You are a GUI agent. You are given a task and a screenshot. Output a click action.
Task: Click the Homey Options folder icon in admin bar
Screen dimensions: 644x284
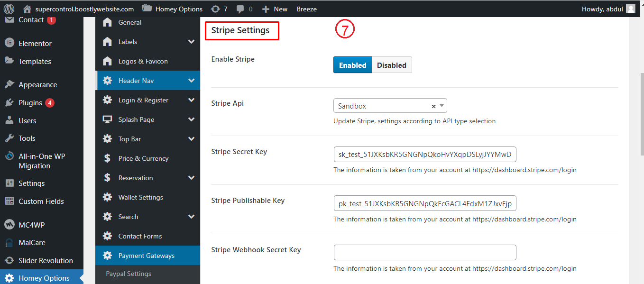click(147, 8)
